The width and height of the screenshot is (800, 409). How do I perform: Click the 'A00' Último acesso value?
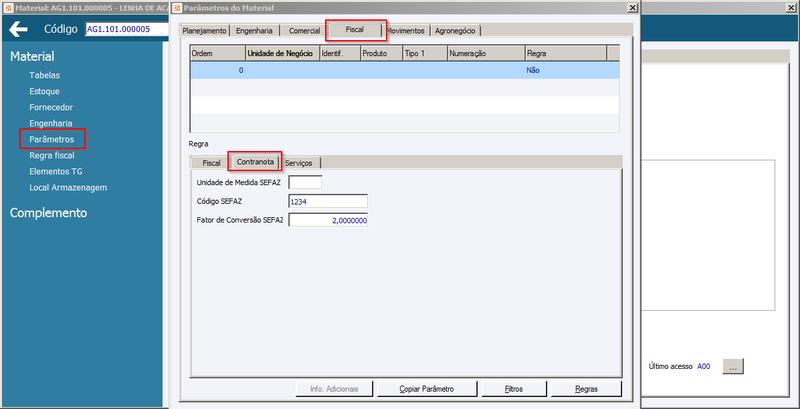coord(704,366)
